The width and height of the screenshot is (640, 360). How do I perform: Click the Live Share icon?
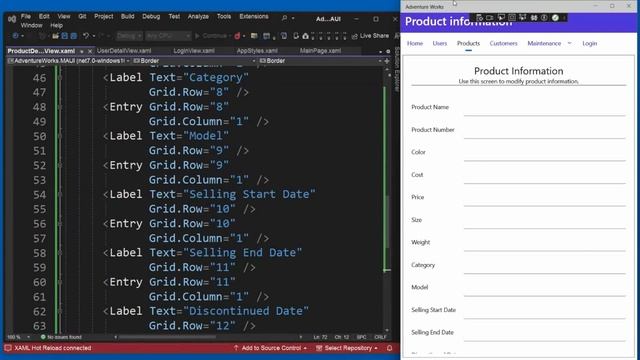click(x=354, y=36)
